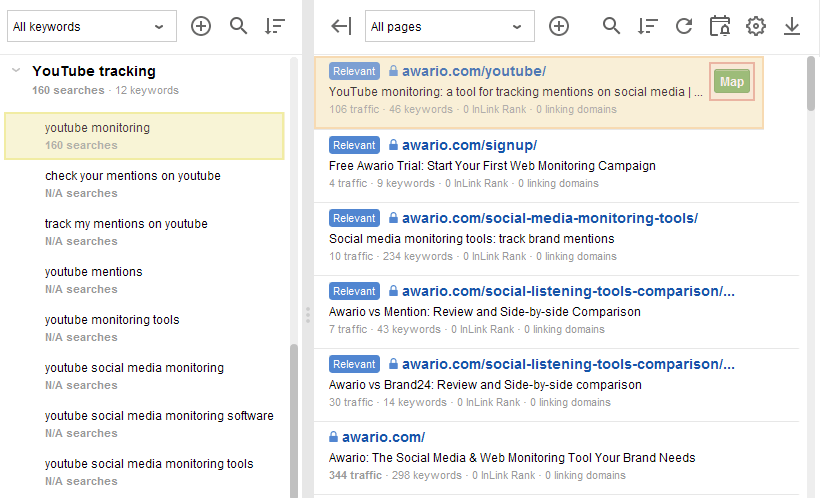Open the awario.com/signup/ link
Image resolution: width=820 pixels, height=498 pixels.
point(469,145)
